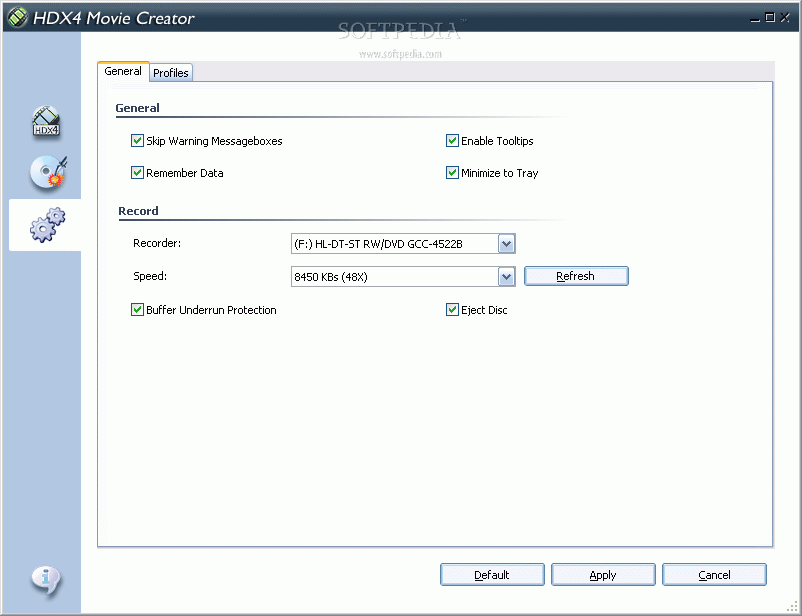Click the Cancel button
The height and width of the screenshot is (616, 802).
[x=714, y=575]
